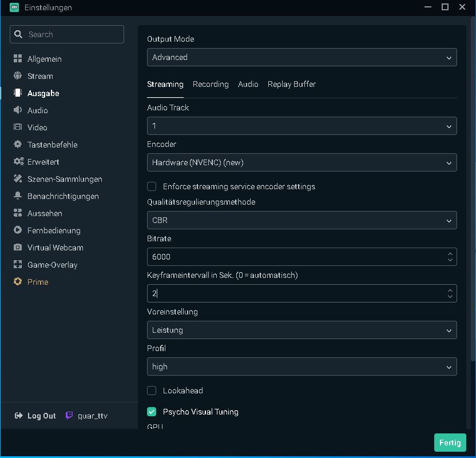476x458 pixels.
Task: Open the Stream settings globe icon
Action: (x=17, y=76)
